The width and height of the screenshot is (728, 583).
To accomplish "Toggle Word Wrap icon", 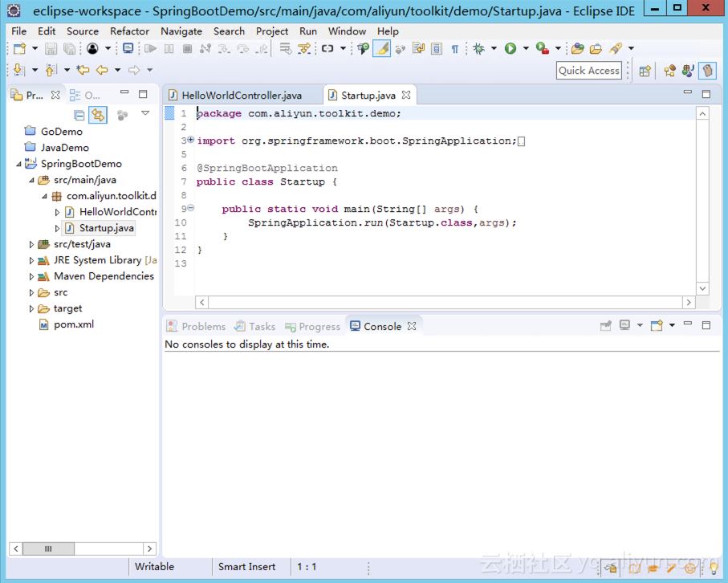I will 418,48.
